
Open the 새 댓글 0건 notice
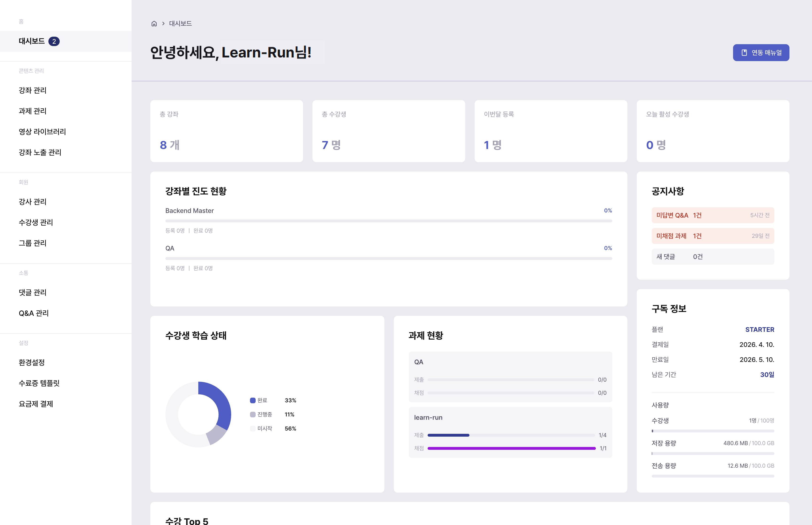click(713, 257)
